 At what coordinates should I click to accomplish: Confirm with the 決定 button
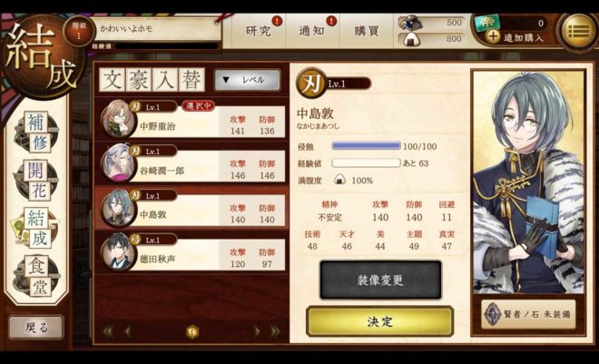[x=379, y=321]
